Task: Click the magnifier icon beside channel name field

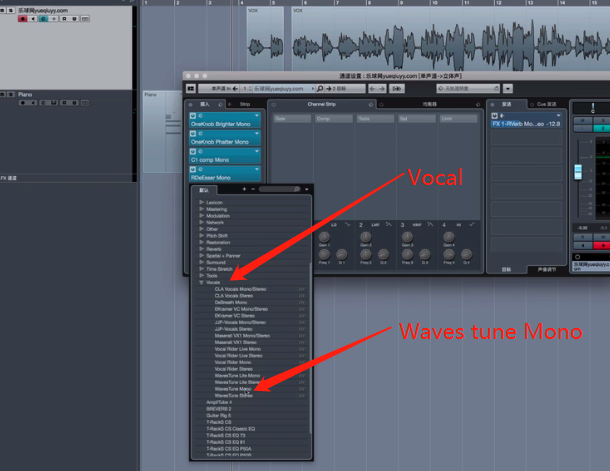Action: [320, 89]
